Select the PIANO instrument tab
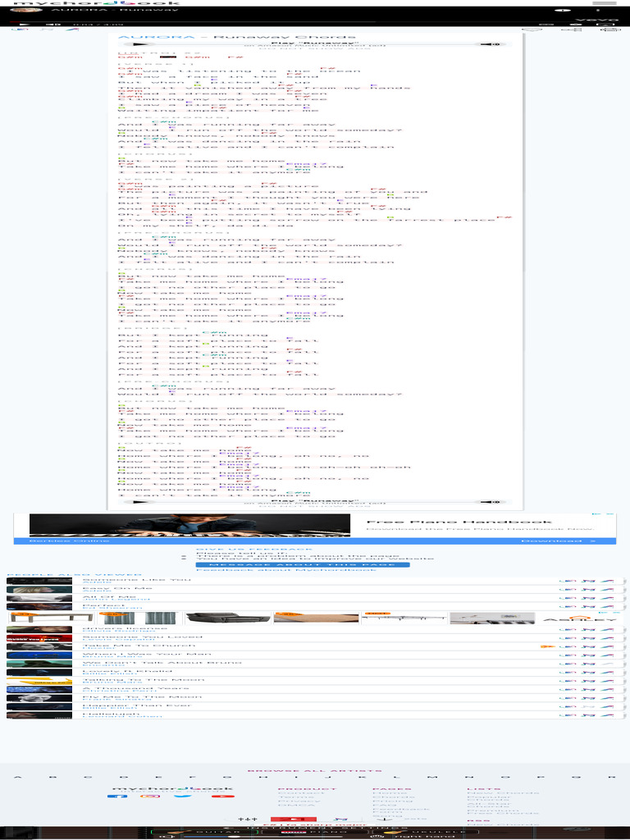Image resolution: width=630 pixels, height=840 pixels. click(315, 832)
